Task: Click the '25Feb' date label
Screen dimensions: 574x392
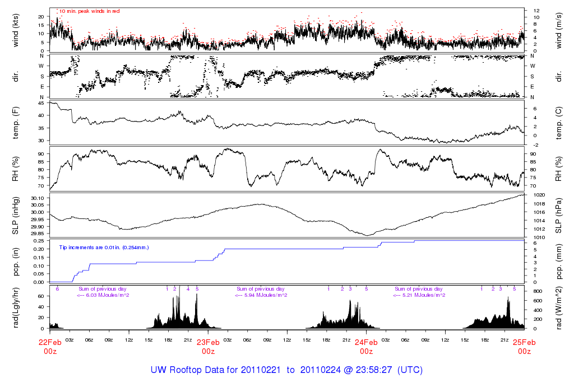Action: click(524, 343)
